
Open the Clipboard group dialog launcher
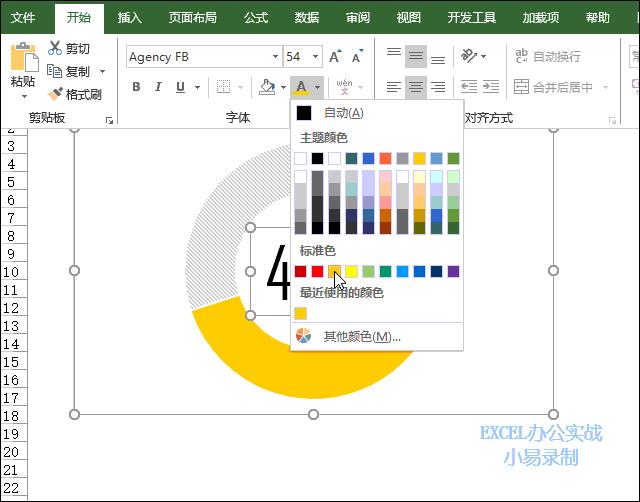tap(109, 120)
